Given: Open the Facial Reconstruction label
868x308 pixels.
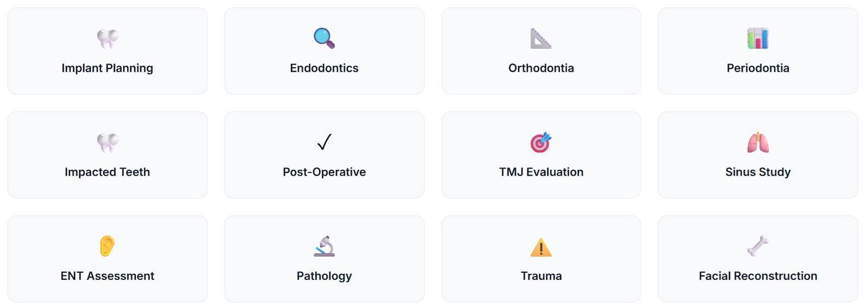Looking at the screenshot, I should [757, 276].
